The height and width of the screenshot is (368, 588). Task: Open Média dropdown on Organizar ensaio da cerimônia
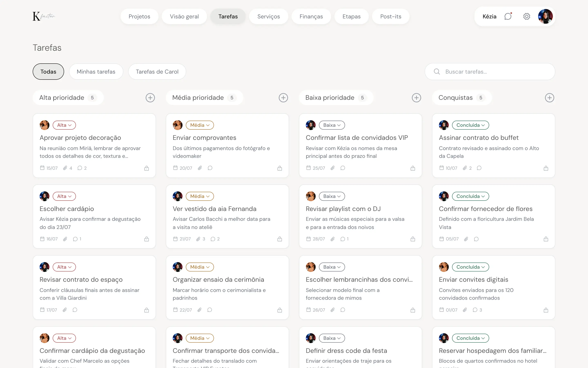click(x=200, y=267)
